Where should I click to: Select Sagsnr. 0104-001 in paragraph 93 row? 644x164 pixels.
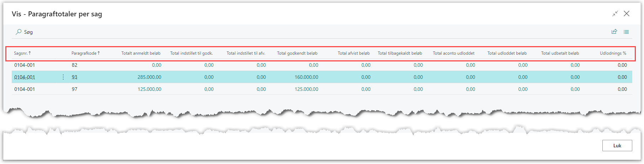[25, 77]
